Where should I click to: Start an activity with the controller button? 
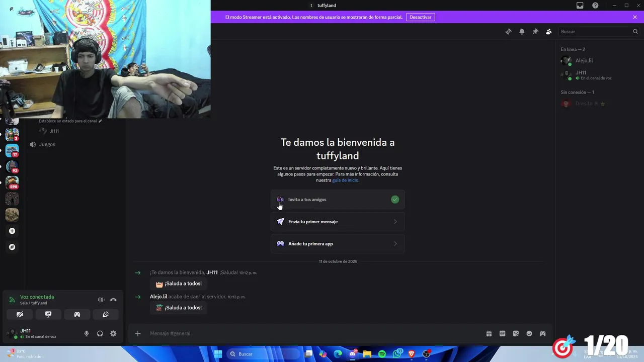tap(77, 314)
